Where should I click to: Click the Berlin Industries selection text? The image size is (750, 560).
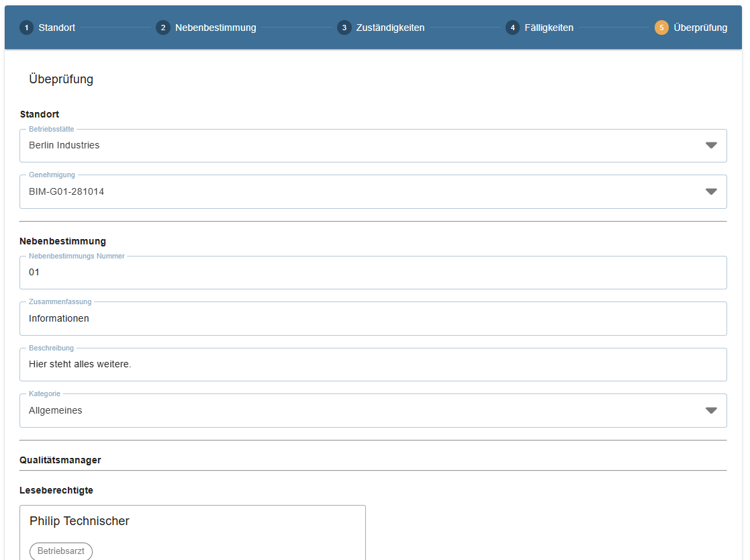pyautogui.click(x=64, y=146)
